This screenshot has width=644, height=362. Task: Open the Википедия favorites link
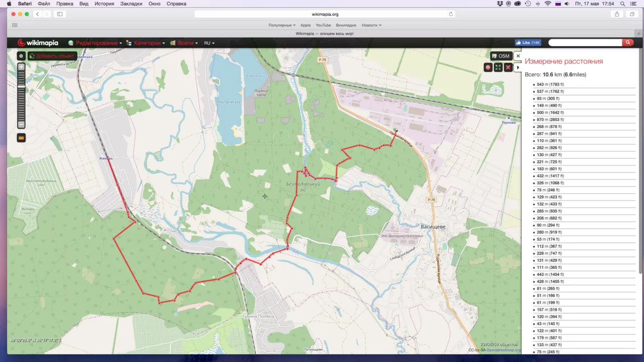coord(346,25)
